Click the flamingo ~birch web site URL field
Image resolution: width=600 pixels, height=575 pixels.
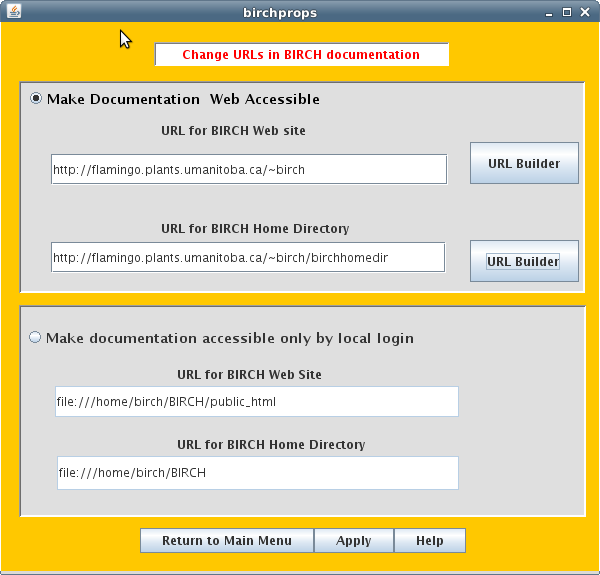tap(248, 170)
